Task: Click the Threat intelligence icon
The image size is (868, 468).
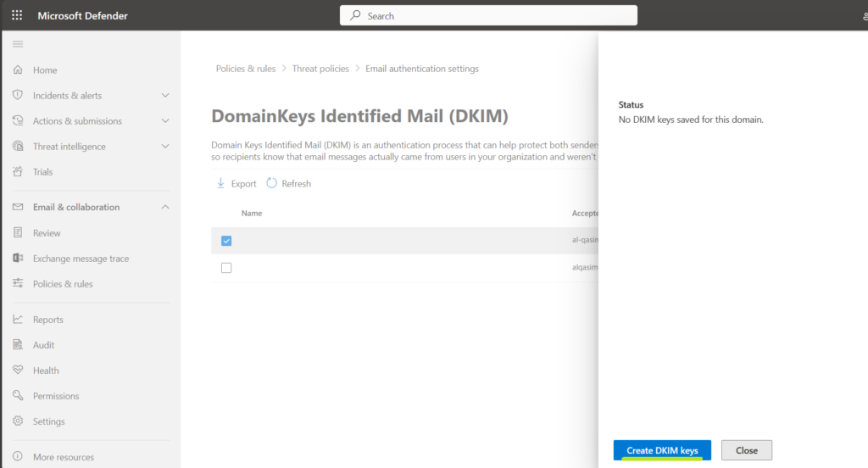Action: tap(18, 146)
